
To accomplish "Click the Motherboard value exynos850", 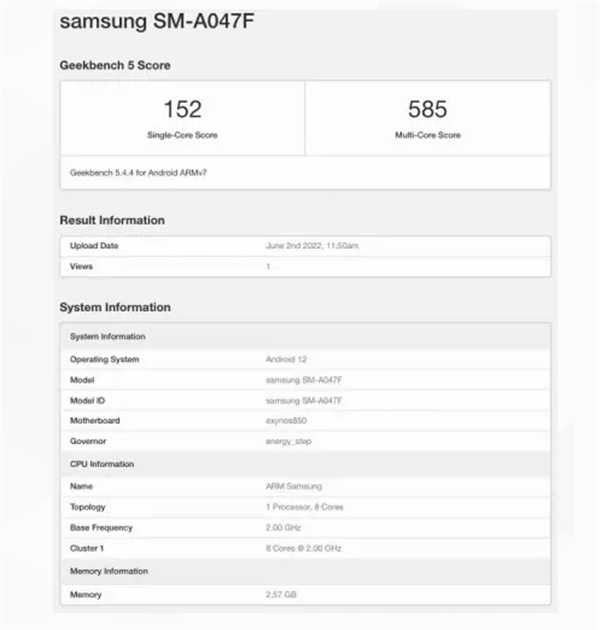I will click(x=287, y=421).
